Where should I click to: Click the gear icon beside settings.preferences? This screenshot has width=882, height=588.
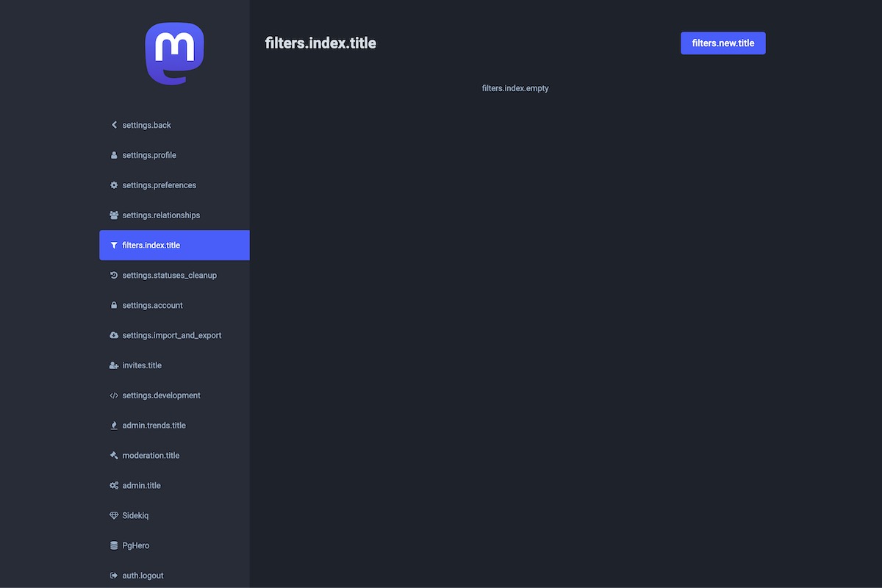(114, 185)
